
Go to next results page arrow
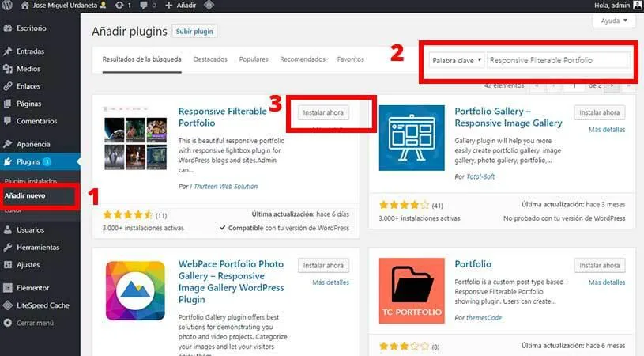(x=612, y=85)
